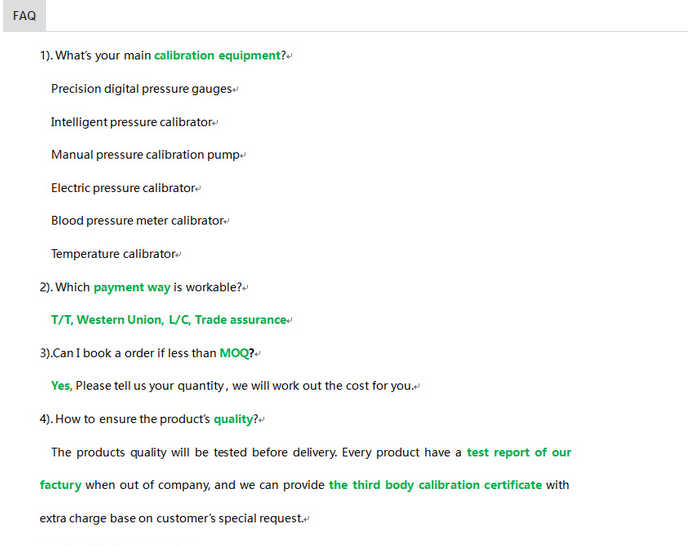
Task: Click question 1 'What's your main' text
Action: 103,56
